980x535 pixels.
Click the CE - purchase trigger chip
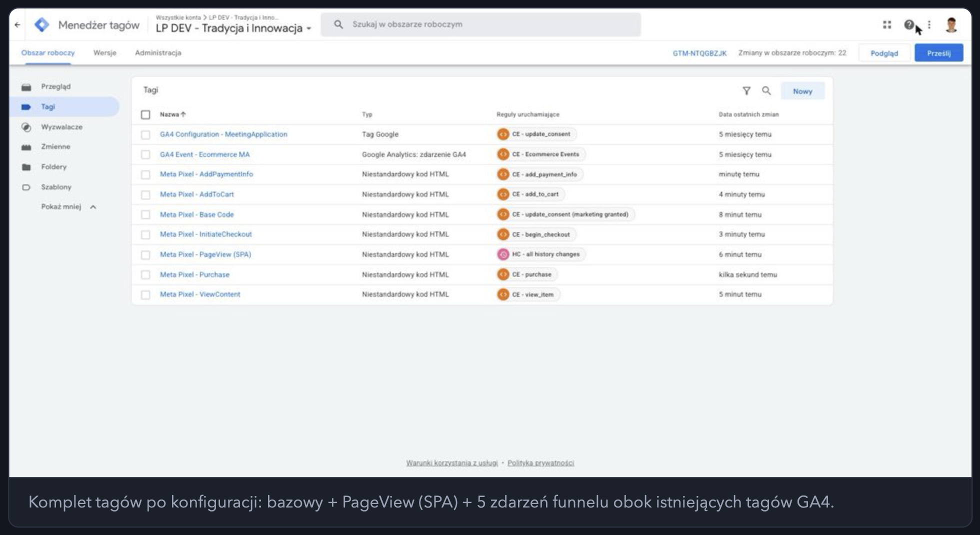pos(526,274)
